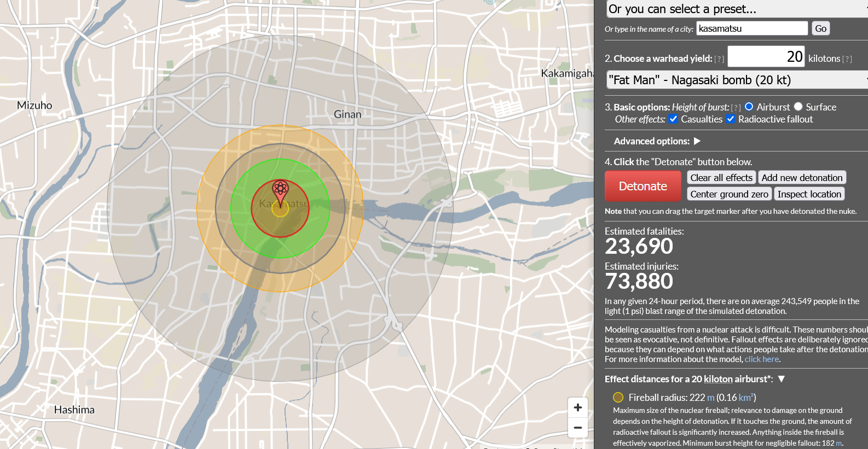The image size is (868, 449).
Task: Collapse the Effect distances section triangle
Action: [782, 379]
